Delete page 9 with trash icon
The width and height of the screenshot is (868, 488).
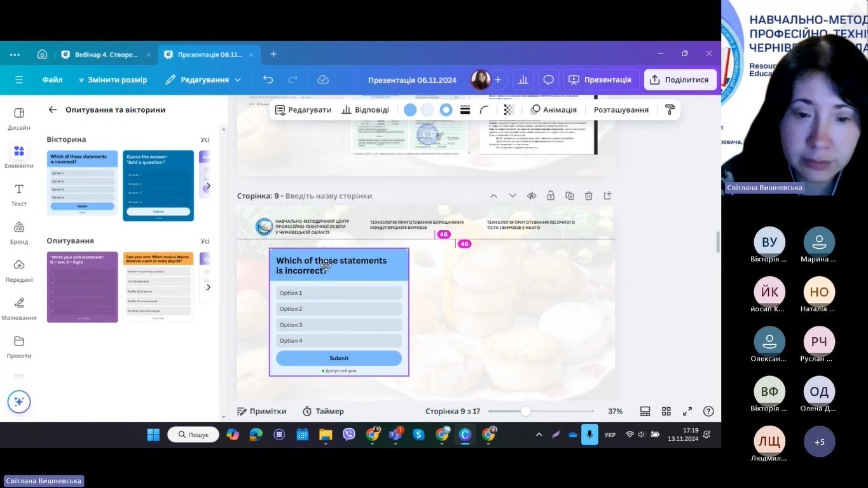pos(589,196)
